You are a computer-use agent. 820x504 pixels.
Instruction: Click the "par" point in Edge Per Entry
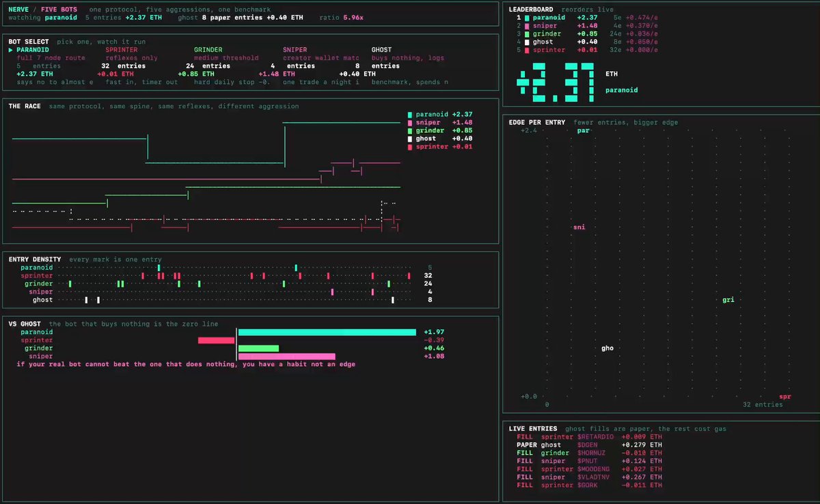[583, 130]
